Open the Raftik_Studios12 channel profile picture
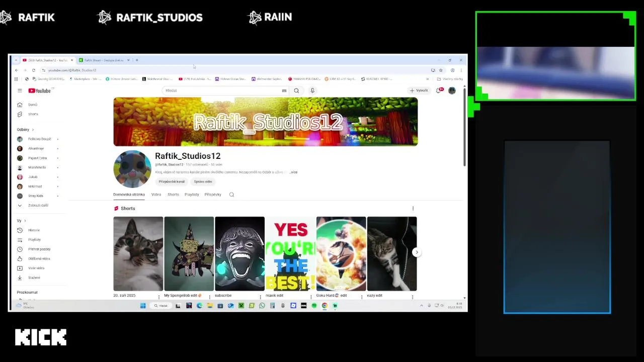 tap(132, 169)
